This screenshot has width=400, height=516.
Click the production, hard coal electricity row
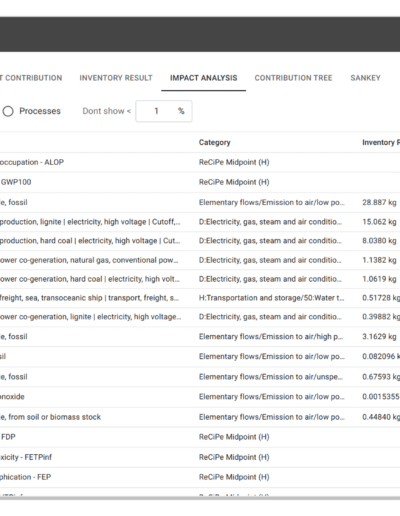pos(200,241)
